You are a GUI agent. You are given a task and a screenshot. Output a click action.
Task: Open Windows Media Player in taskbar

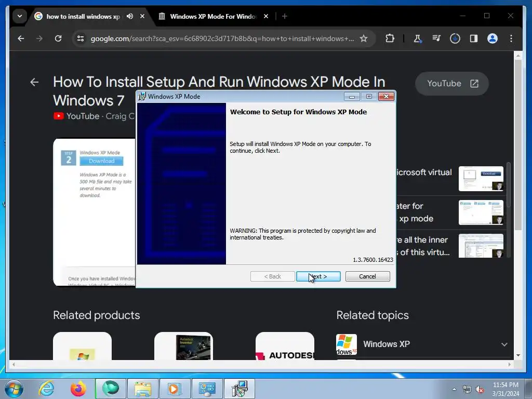pos(175,389)
